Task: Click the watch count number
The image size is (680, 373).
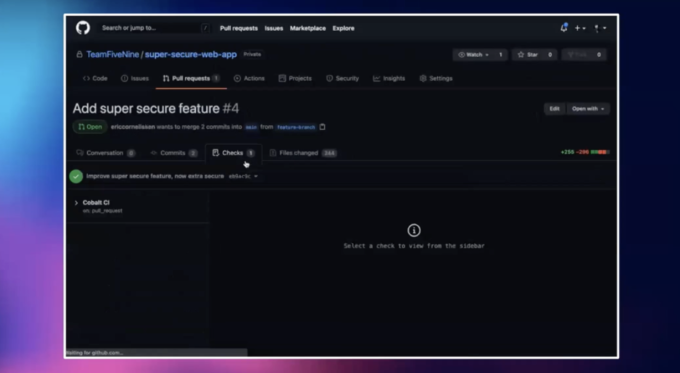Action: click(500, 55)
